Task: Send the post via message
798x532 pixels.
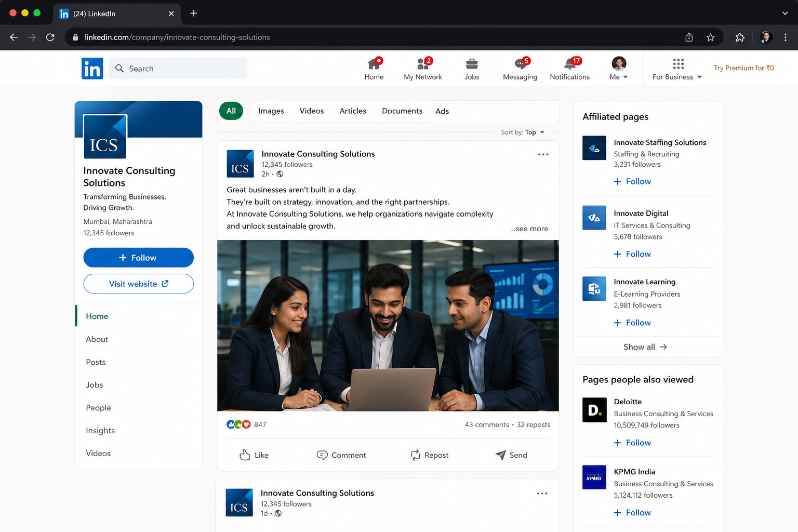Action: 511,455
